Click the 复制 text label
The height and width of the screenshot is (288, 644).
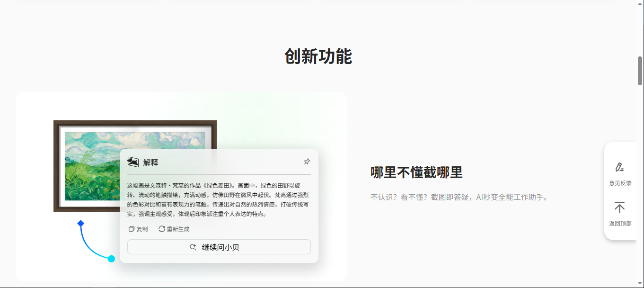click(x=142, y=229)
